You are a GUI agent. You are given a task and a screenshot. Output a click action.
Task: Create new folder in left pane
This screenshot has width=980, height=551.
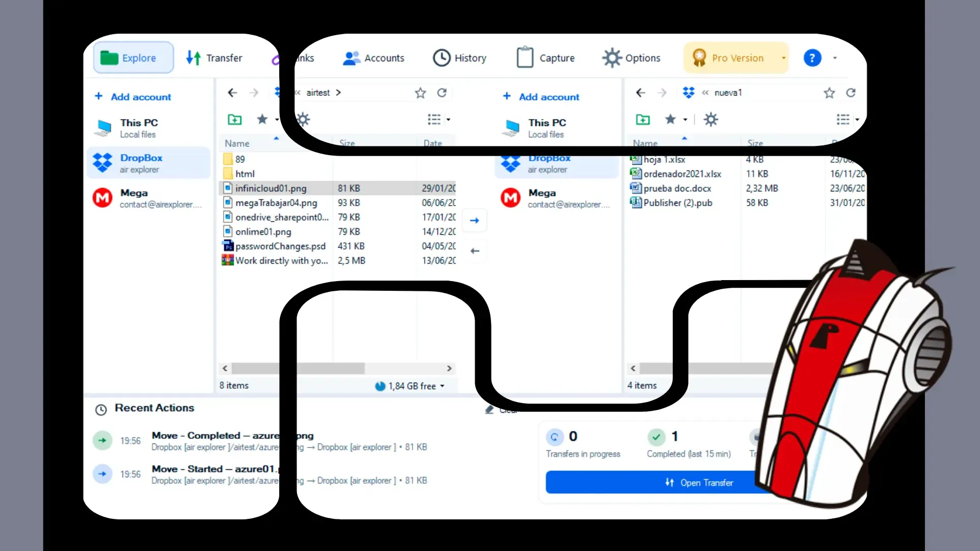point(235,119)
